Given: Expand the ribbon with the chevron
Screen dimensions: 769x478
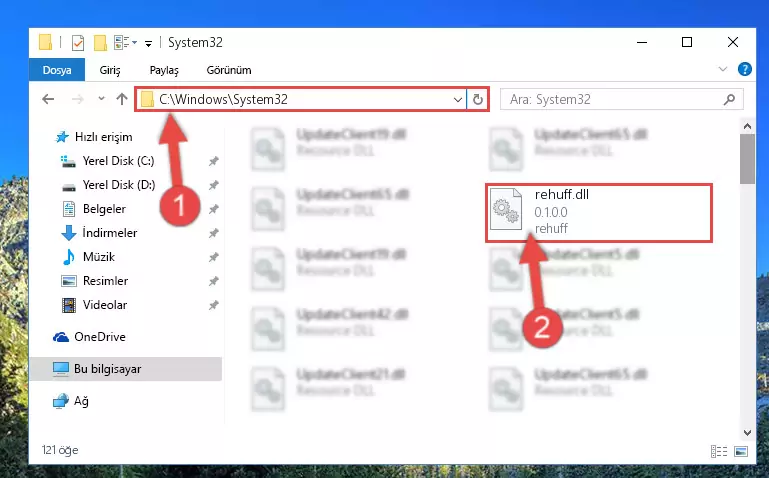Looking at the screenshot, I should pyautogui.click(x=722, y=69).
